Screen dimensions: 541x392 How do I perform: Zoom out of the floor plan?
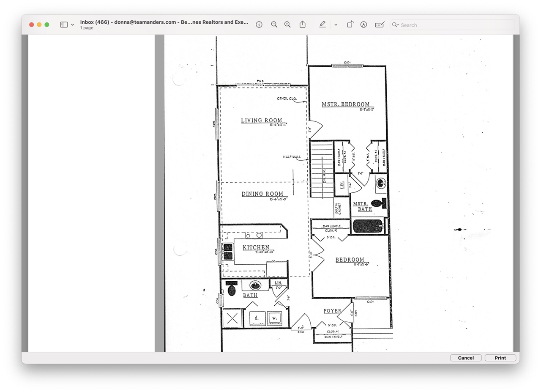tap(274, 25)
